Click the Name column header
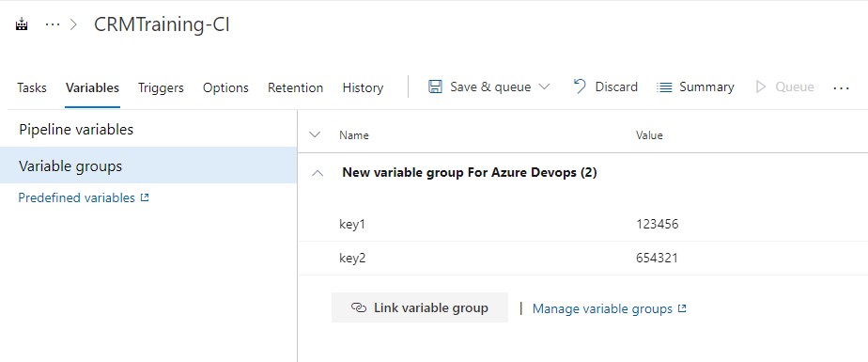The width and height of the screenshot is (868, 362). click(x=354, y=135)
